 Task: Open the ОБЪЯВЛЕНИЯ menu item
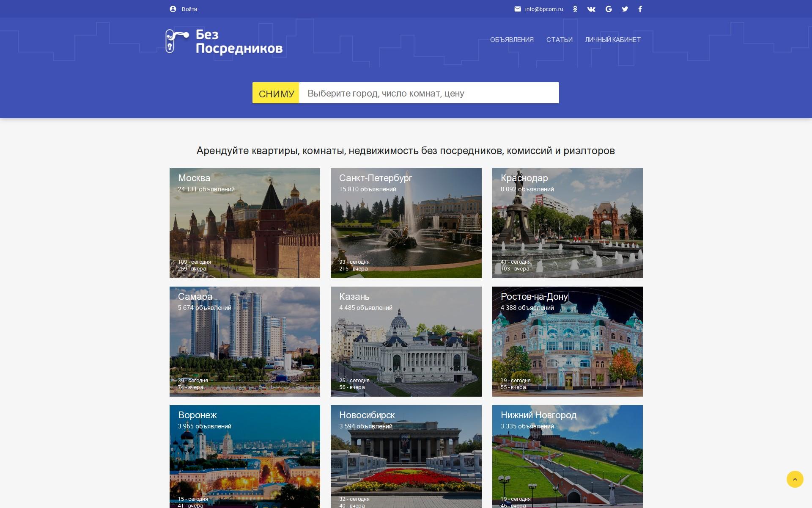point(512,40)
